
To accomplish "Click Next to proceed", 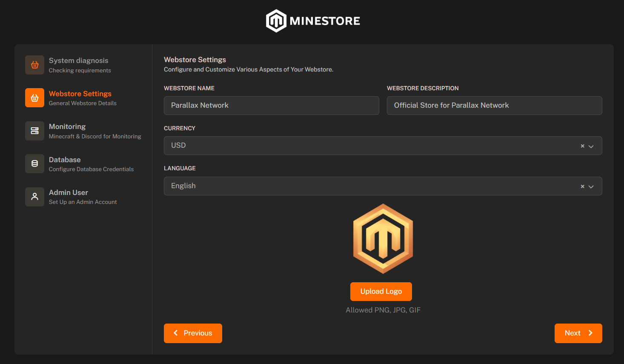I will click(x=578, y=333).
